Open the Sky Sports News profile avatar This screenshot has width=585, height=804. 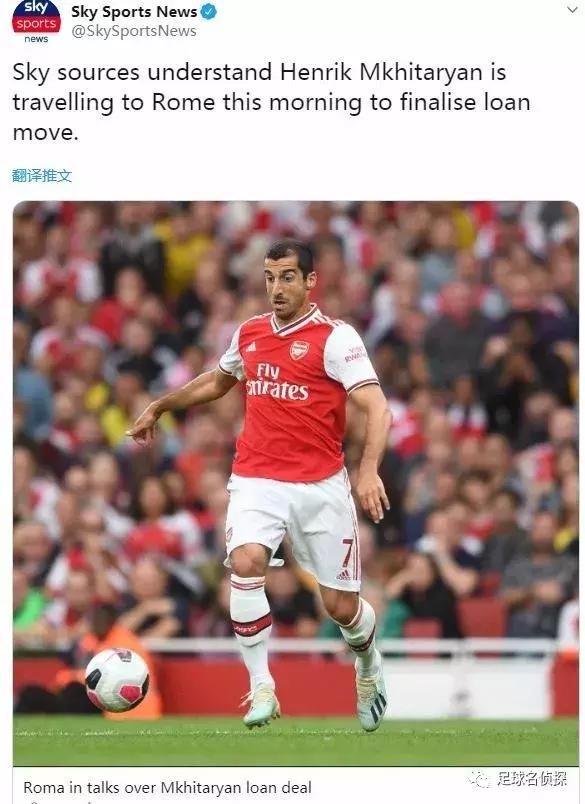point(36,23)
